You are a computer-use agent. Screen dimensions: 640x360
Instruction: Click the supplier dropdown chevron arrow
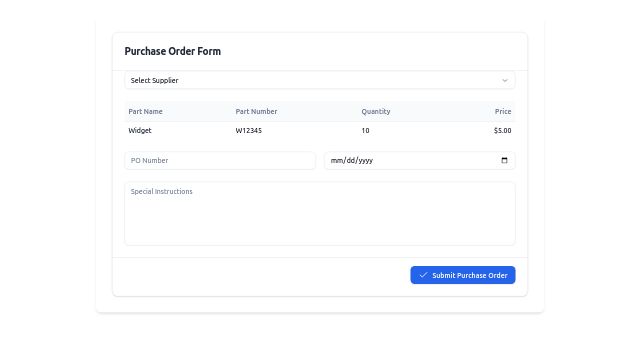(505, 80)
